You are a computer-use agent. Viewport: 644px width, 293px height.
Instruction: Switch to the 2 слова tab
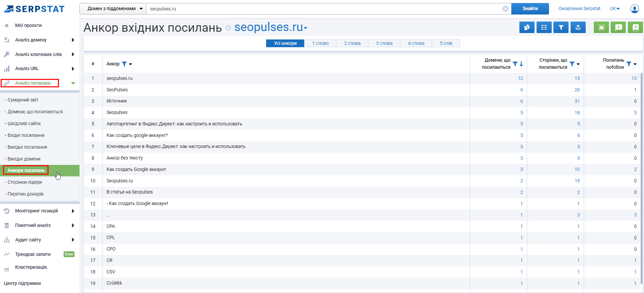pyautogui.click(x=352, y=43)
